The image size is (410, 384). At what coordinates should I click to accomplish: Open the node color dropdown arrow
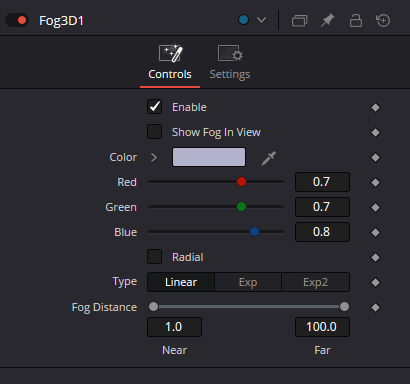[261, 20]
